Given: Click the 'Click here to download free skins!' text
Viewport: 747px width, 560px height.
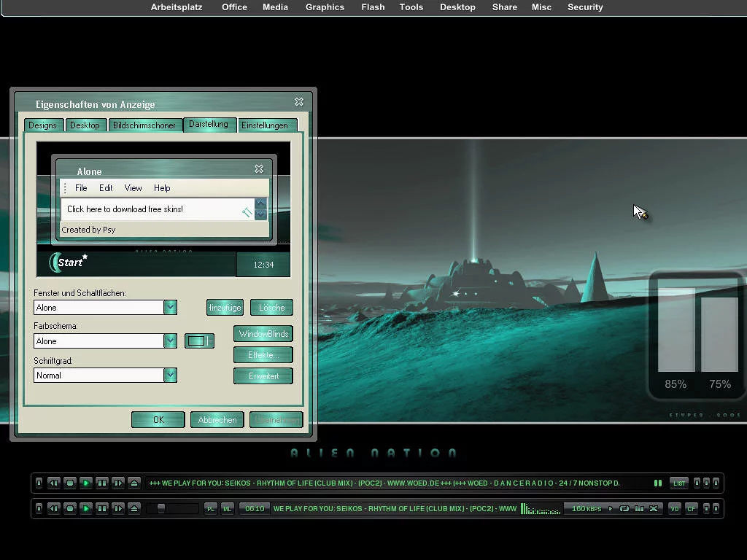Looking at the screenshot, I should pos(125,209).
